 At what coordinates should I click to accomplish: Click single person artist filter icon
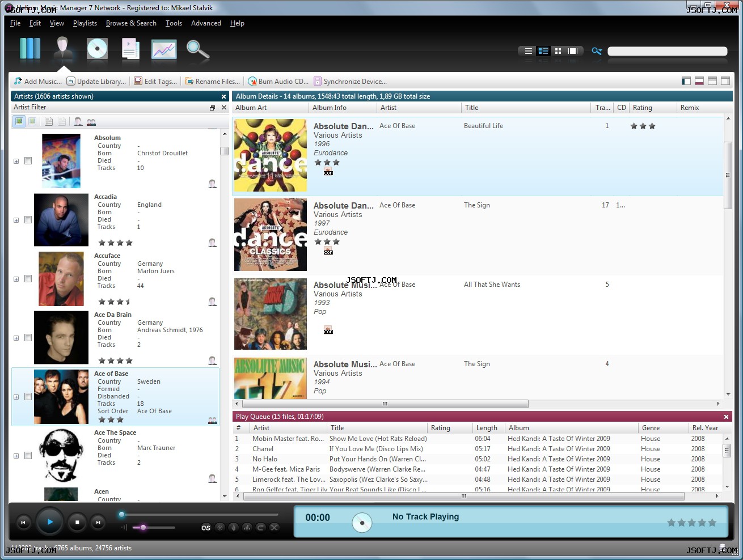[78, 121]
